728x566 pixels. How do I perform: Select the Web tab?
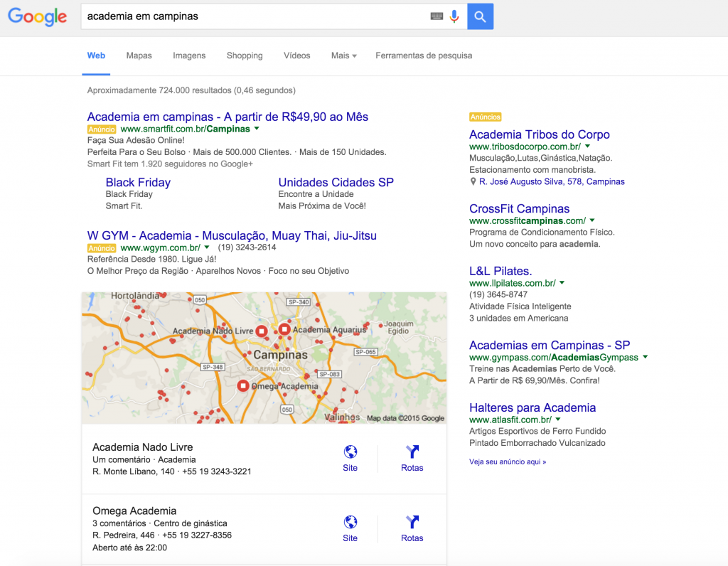pyautogui.click(x=96, y=55)
